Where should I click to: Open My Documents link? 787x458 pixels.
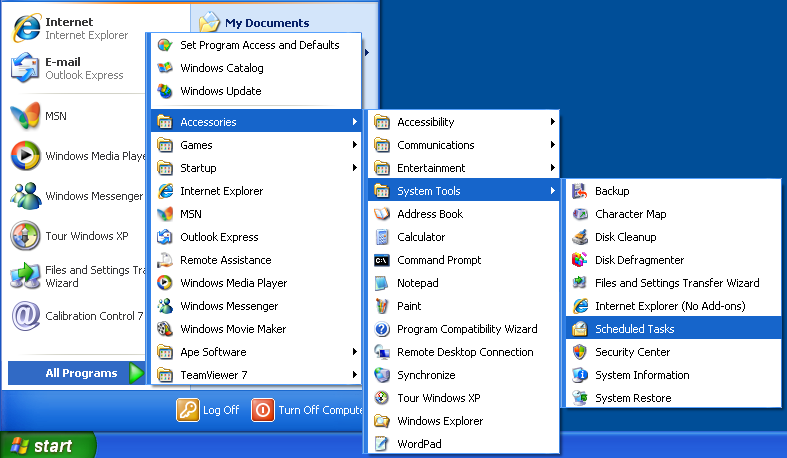tap(254, 23)
